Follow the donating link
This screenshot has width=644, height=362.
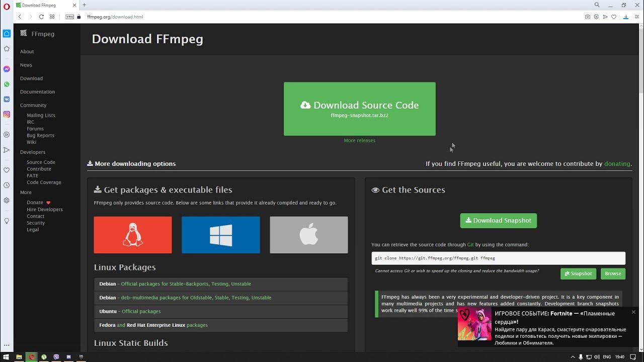(617, 163)
